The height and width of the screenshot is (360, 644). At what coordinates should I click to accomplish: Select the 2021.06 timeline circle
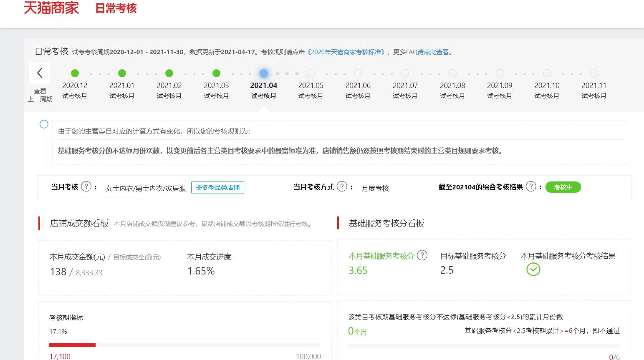click(x=358, y=73)
